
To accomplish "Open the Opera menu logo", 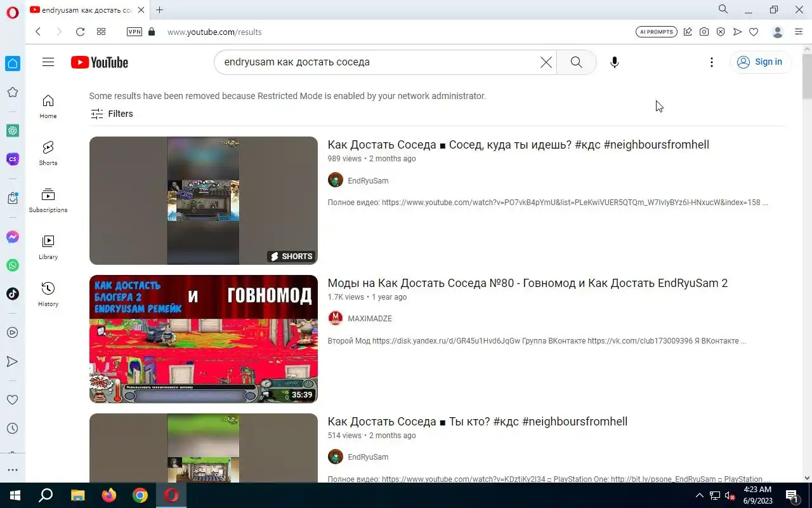I will (12, 13).
